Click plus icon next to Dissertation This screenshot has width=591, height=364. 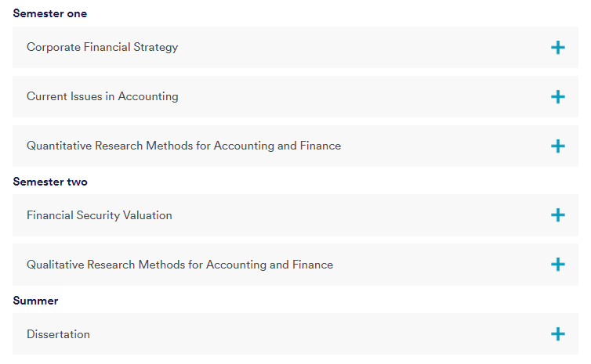[557, 334]
